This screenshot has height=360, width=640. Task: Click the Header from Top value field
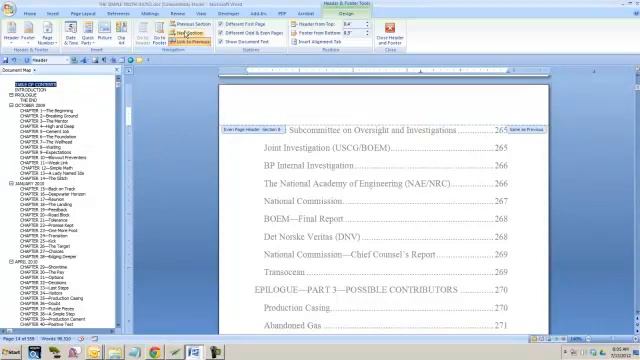tap(353, 24)
